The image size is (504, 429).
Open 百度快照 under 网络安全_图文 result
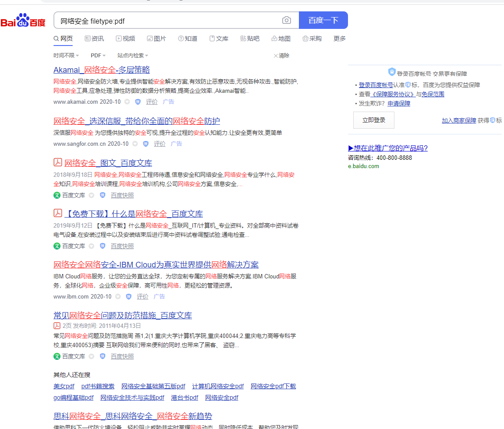pos(122,195)
